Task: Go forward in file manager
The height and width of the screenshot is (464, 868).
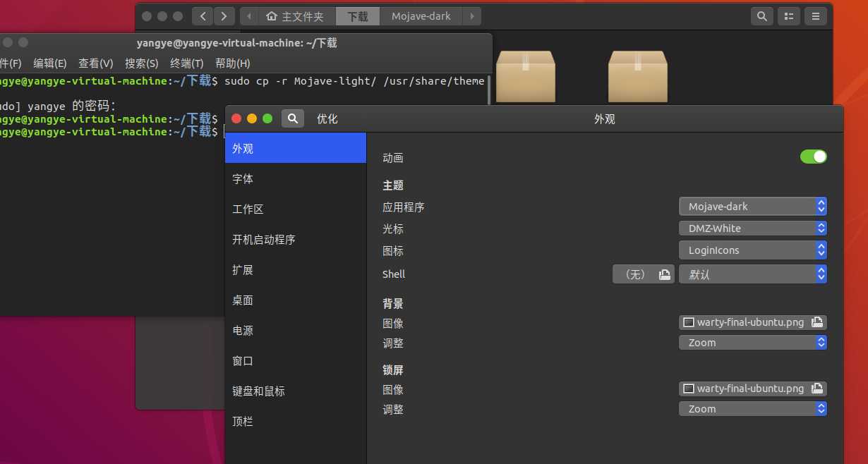Action: (x=224, y=16)
